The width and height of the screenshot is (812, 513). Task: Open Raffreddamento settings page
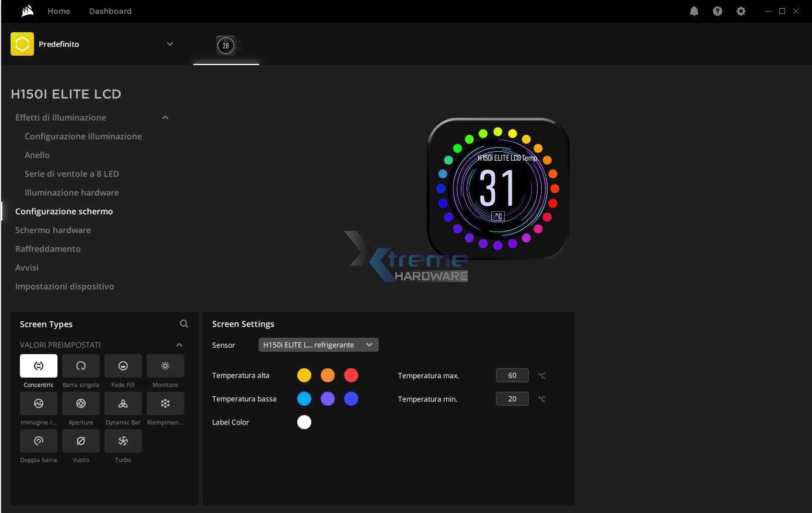[x=48, y=249]
